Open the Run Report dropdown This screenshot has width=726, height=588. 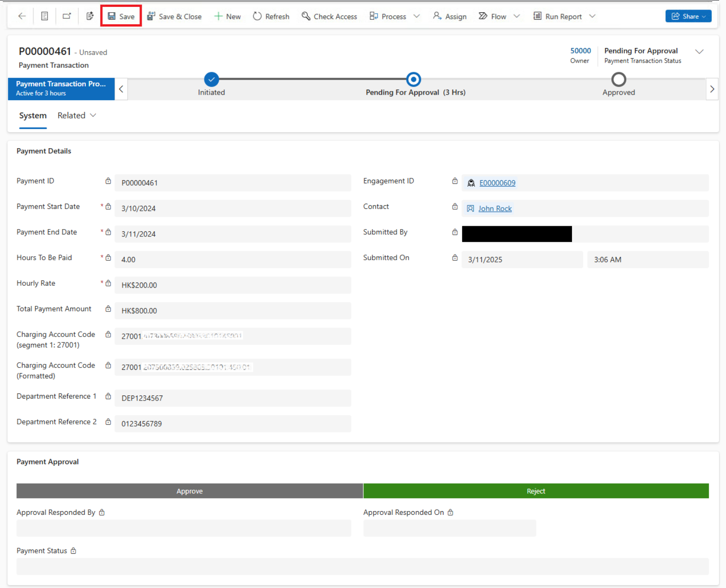coord(593,16)
